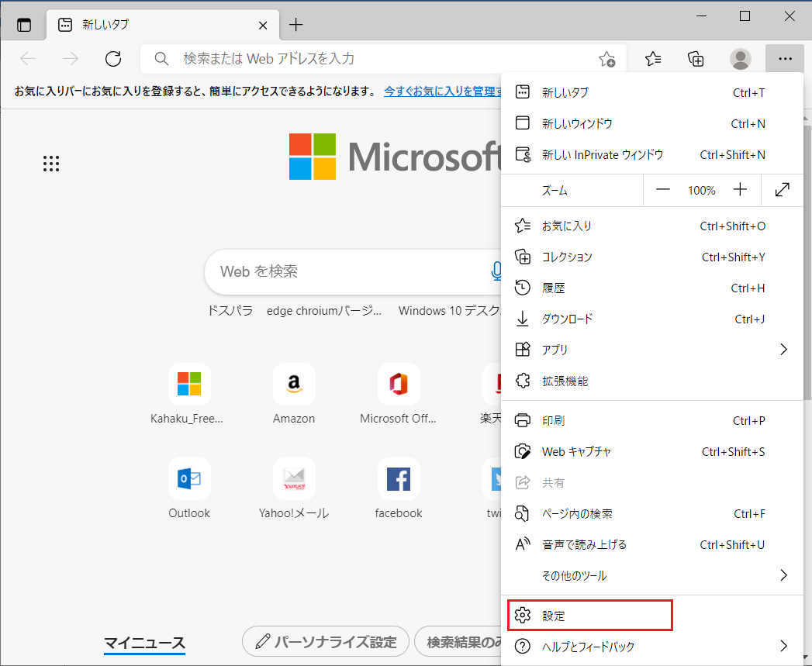812x666 pixels.
Task: Select the edge chroiumバージ... suggestion
Action: [324, 311]
